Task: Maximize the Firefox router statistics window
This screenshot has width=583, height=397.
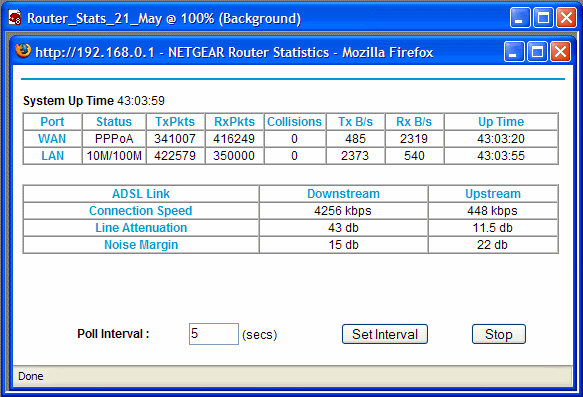Action: [x=537, y=52]
